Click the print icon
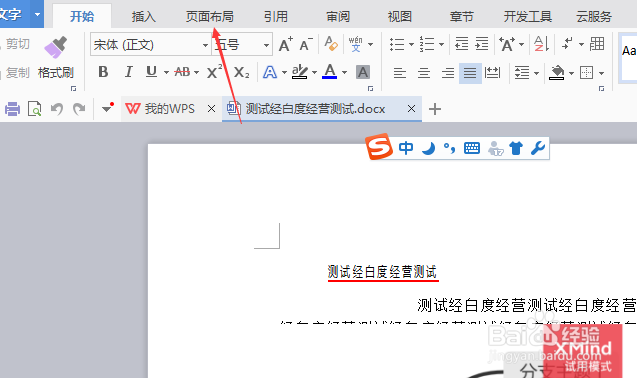The width and height of the screenshot is (637, 378). point(13,109)
